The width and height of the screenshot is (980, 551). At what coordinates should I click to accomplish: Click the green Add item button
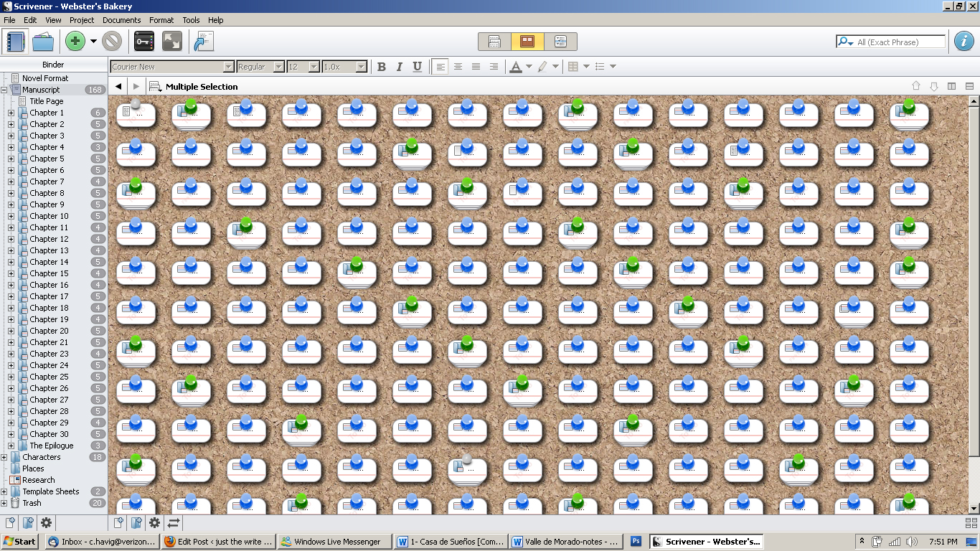[x=75, y=42]
